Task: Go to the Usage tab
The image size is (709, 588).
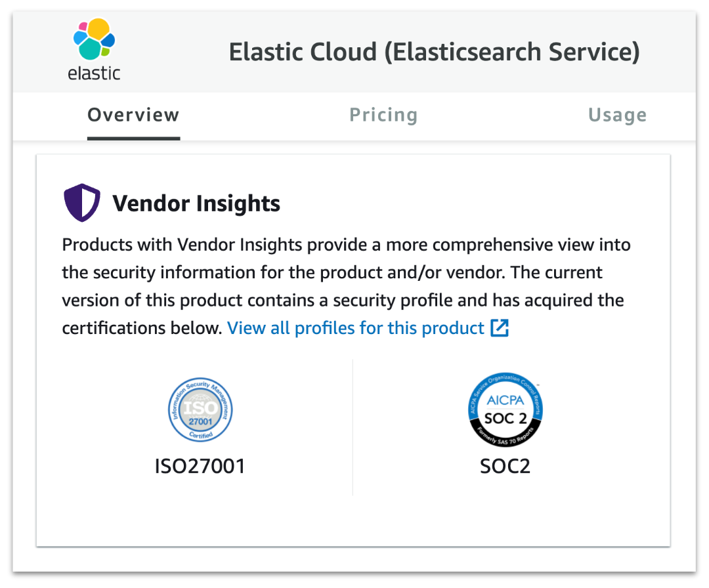Action: click(x=617, y=115)
